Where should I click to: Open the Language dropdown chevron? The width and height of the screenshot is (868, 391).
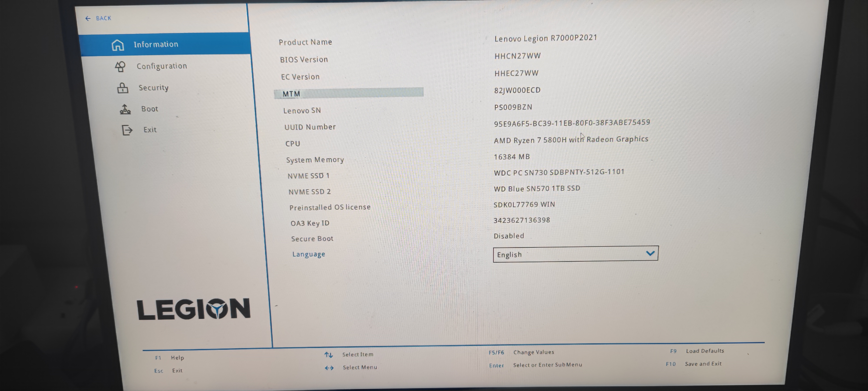coord(650,253)
